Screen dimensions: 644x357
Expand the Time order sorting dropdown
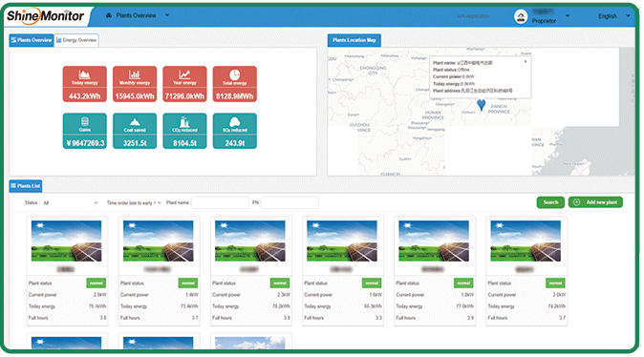(x=134, y=202)
